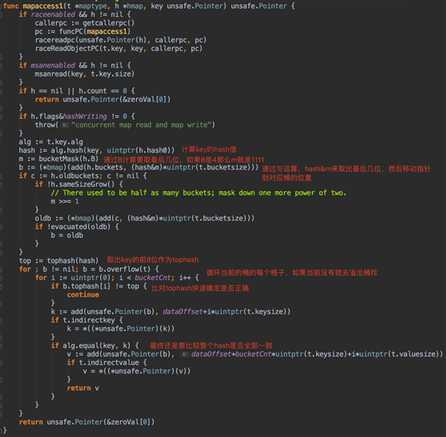This screenshot has width=446, height=437.
Task: Click the 'if c := h.oldbuckets; c != nil' line
Action: click(83, 176)
